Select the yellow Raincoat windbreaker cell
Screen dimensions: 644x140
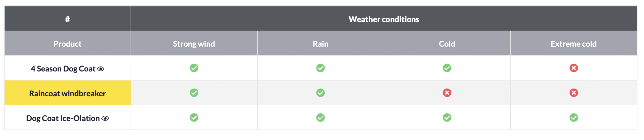coord(67,93)
